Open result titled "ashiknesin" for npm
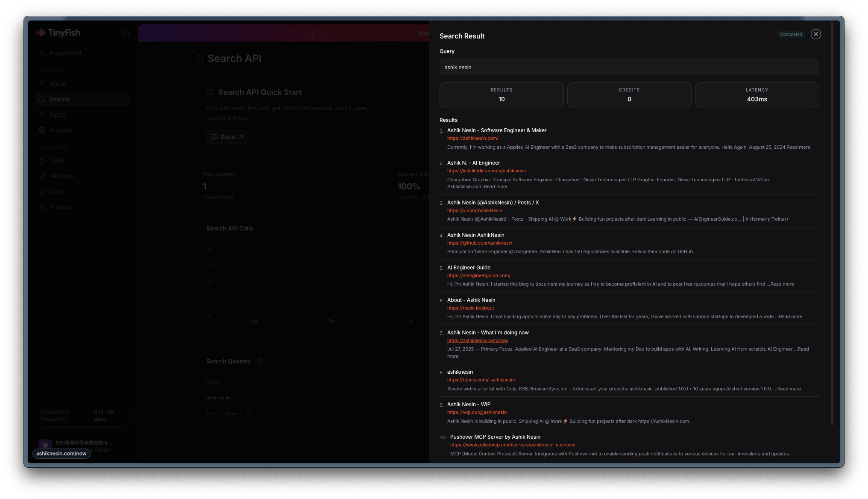Image resolution: width=868 pixels, height=499 pixels. [460, 372]
